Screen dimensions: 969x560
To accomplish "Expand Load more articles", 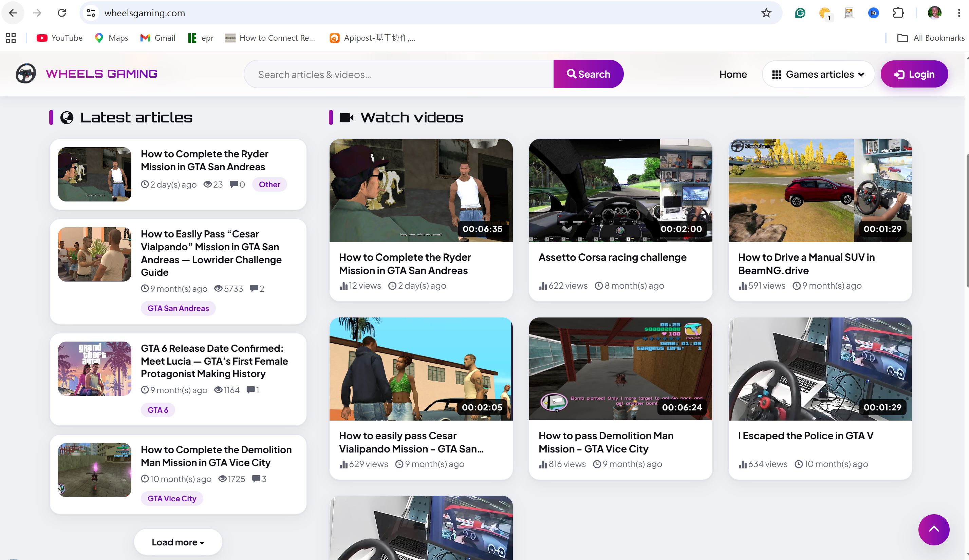I will click(178, 542).
